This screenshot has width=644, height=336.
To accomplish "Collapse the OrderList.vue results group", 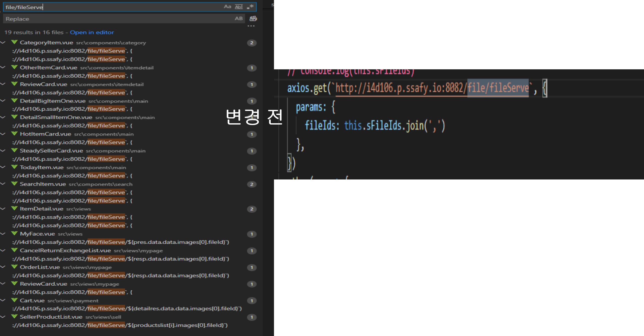I will (x=3, y=267).
